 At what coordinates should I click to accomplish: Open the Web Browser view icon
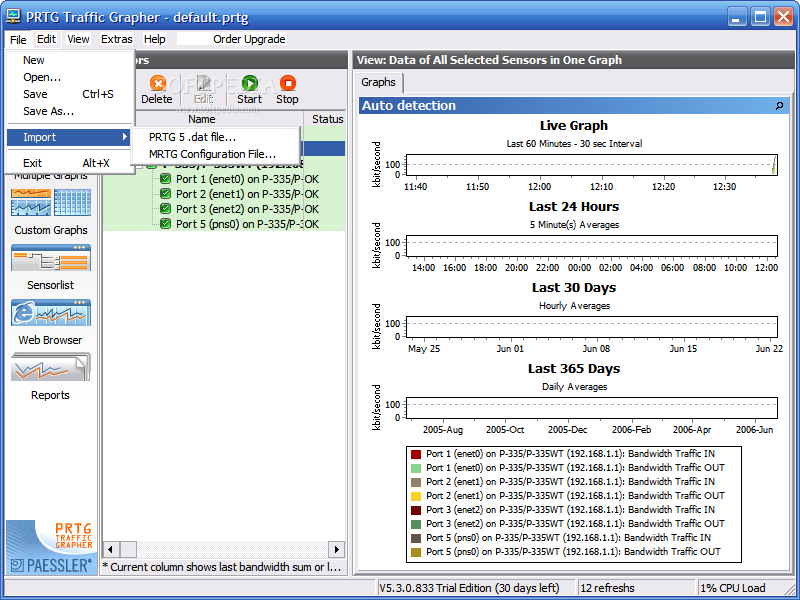point(51,313)
